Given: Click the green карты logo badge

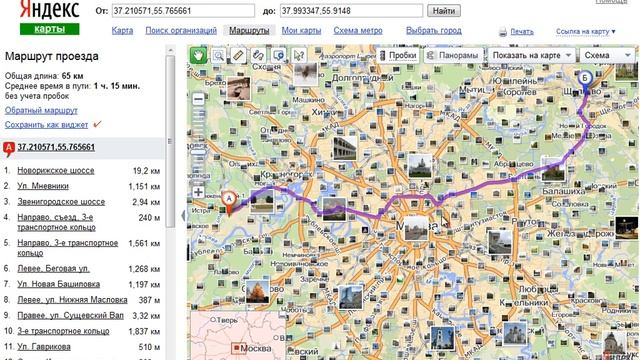Looking at the screenshot, I should [49, 29].
